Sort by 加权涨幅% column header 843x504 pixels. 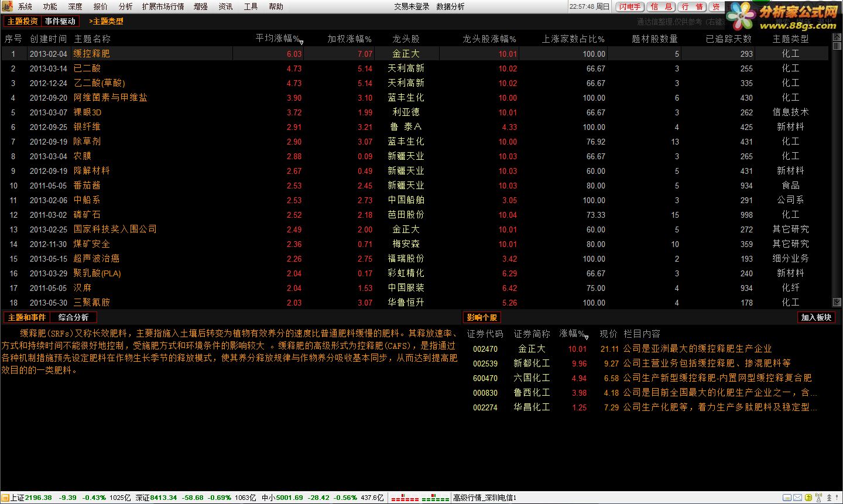[x=349, y=39]
